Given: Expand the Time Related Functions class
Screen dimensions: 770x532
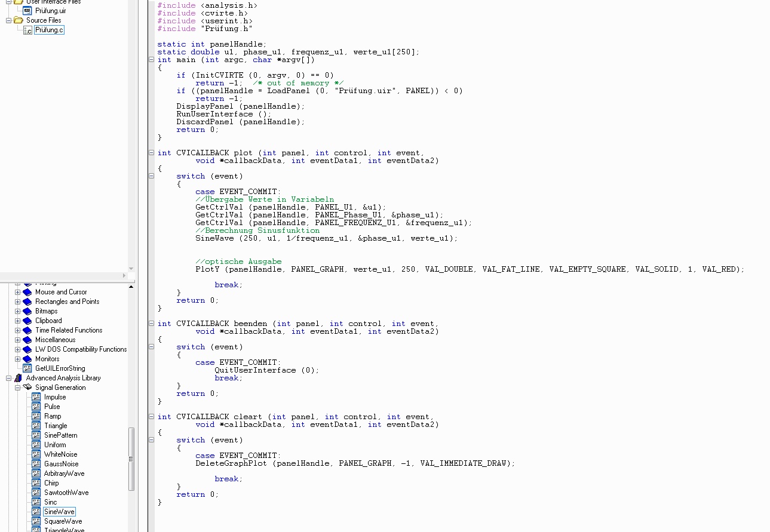Looking at the screenshot, I should [x=17, y=330].
